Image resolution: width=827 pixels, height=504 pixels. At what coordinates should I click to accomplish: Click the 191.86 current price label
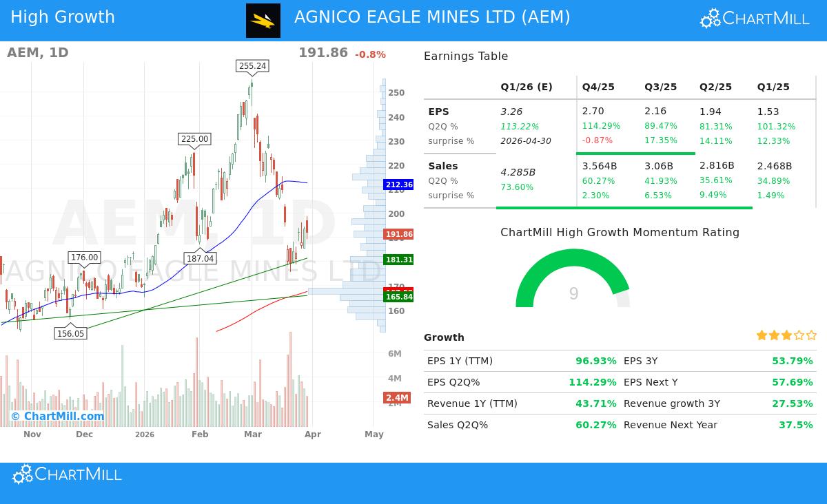click(x=399, y=234)
